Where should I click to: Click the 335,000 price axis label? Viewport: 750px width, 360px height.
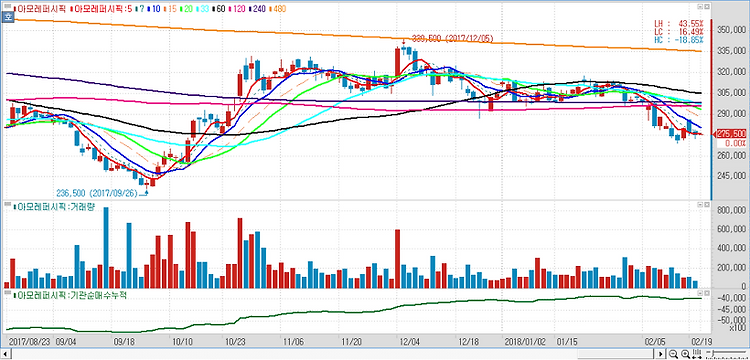point(731,51)
